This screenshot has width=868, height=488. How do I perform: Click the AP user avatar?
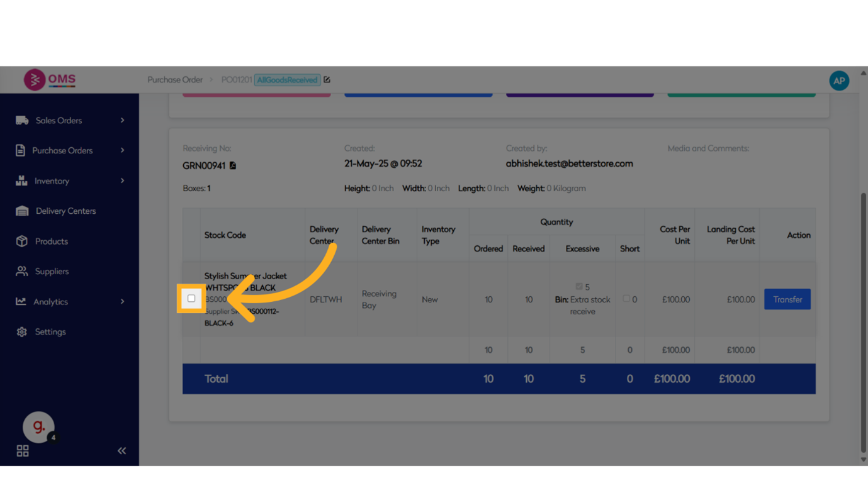point(838,80)
